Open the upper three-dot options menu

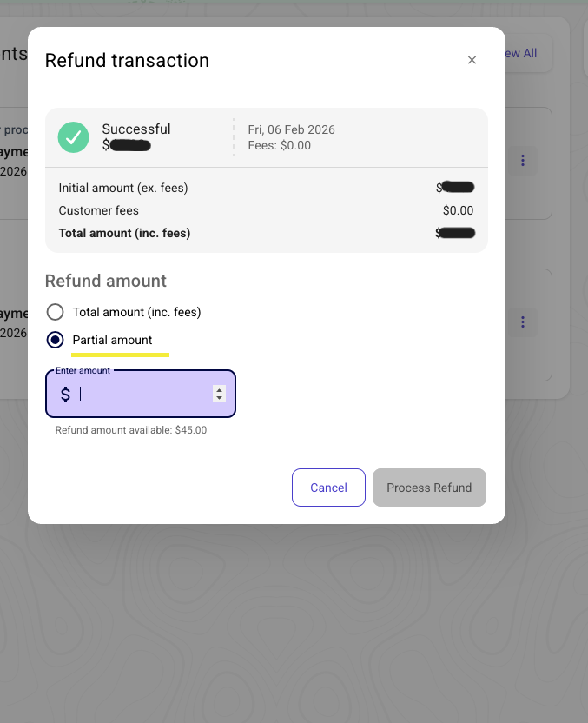click(x=523, y=161)
